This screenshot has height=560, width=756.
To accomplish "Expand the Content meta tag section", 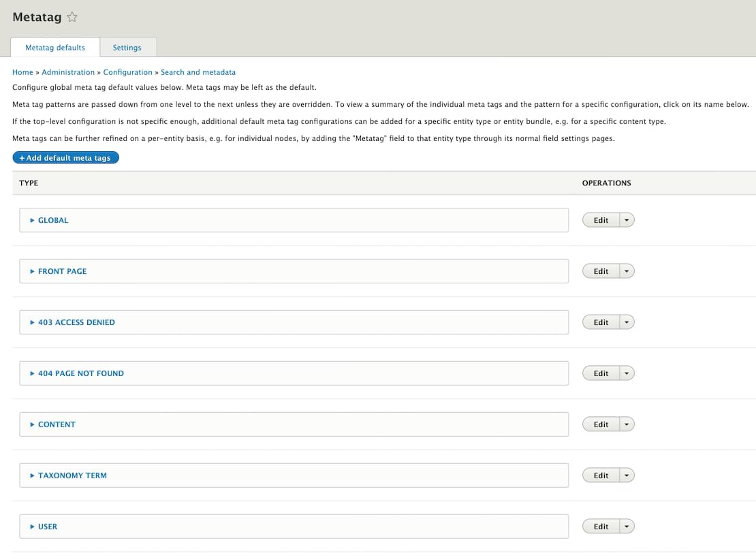I will [x=57, y=425].
